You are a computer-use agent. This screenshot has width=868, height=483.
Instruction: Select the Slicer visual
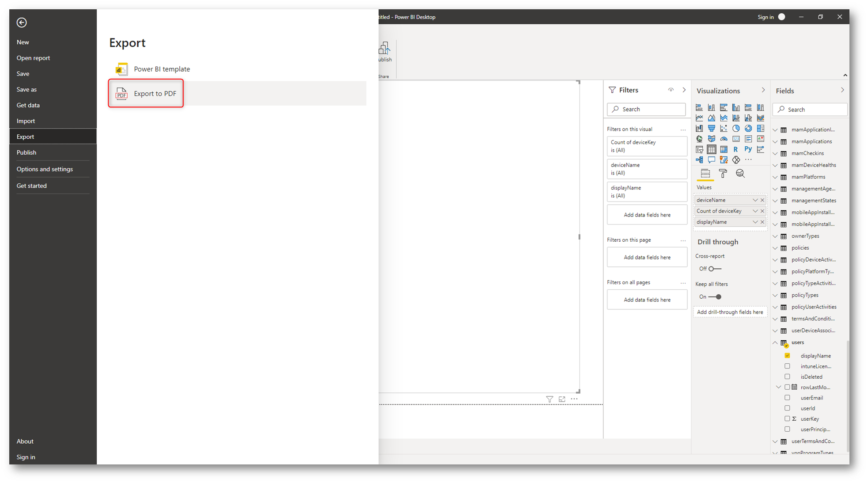click(699, 149)
